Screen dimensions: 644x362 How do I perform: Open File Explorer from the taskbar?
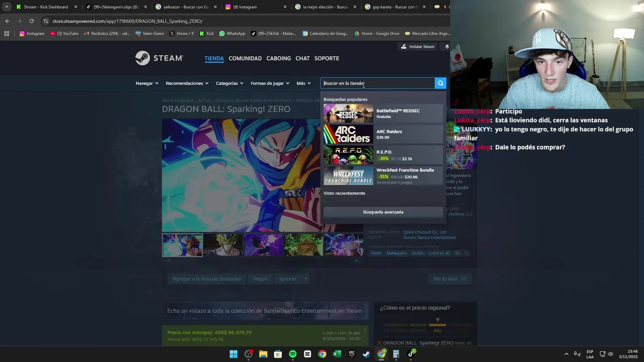pos(263,354)
